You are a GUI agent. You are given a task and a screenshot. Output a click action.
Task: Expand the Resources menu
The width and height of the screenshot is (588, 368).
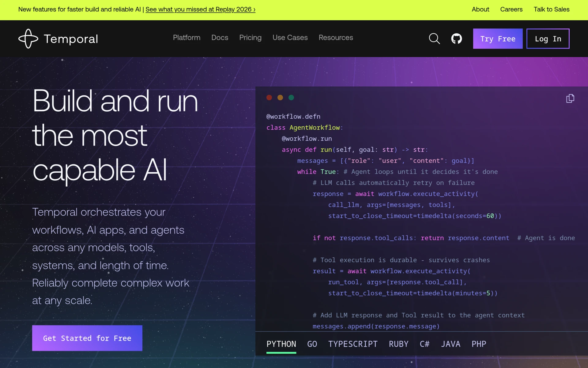coord(336,38)
